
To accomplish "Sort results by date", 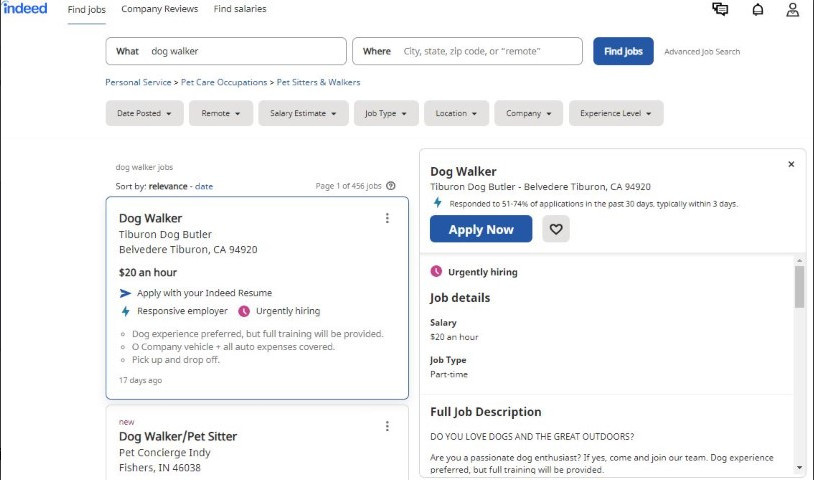I will (204, 186).
